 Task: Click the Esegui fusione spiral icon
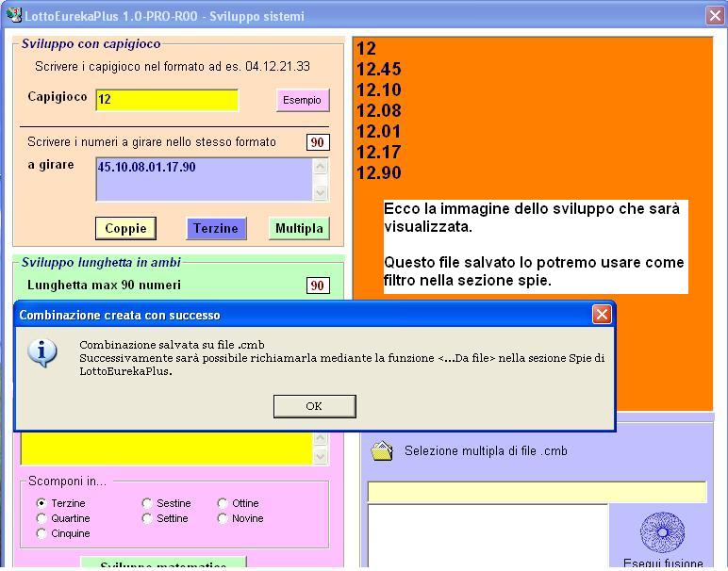(x=663, y=532)
